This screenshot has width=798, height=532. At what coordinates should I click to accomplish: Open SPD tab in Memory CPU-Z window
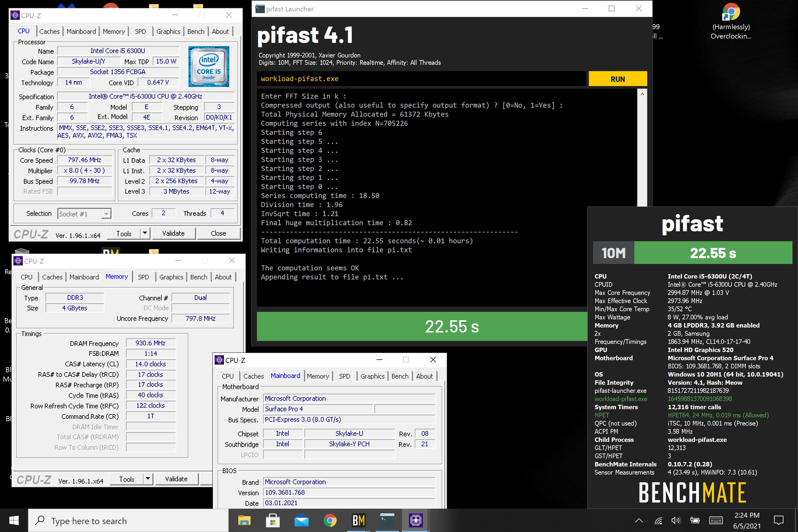point(143,277)
